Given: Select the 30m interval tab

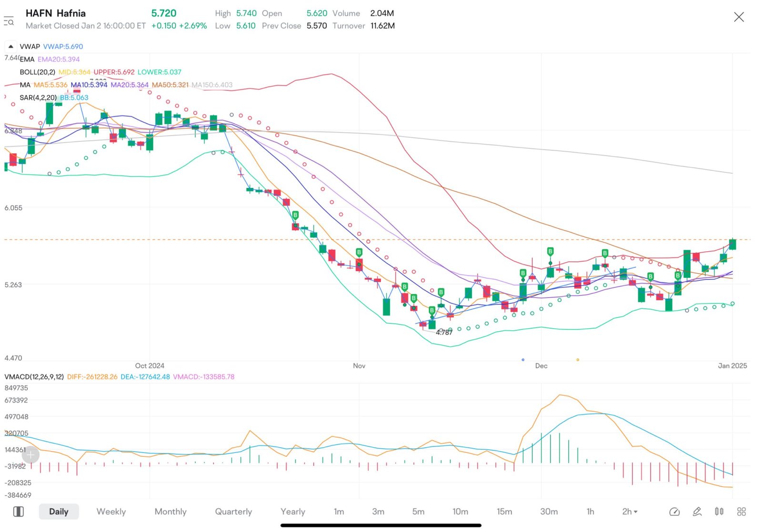Looking at the screenshot, I should [x=549, y=512].
